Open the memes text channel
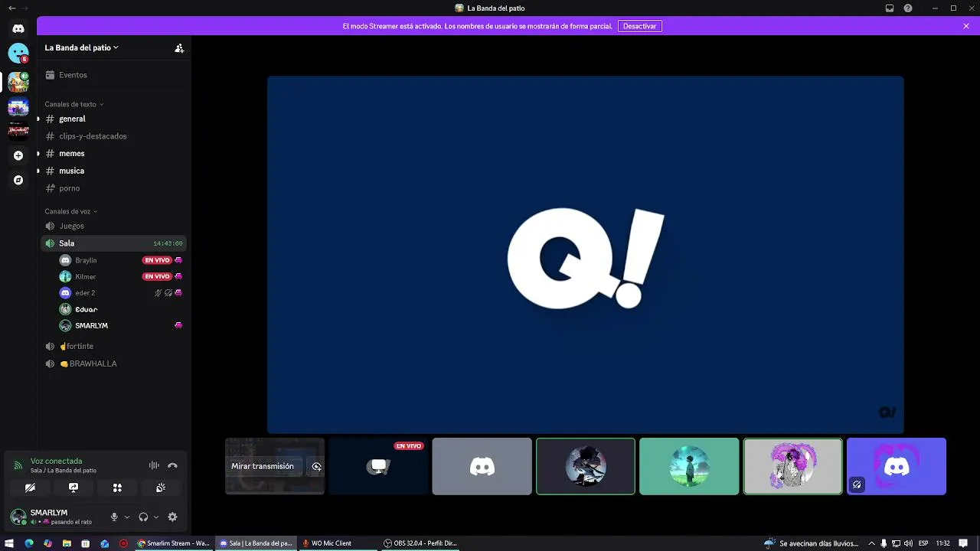Image resolution: width=980 pixels, height=551 pixels. [x=113, y=153]
